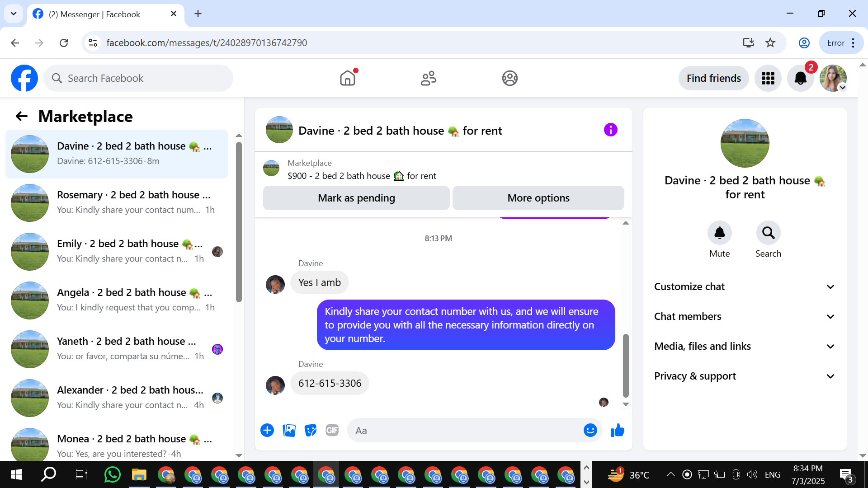The width and height of the screenshot is (868, 488).
Task: Click the GIF icon in composer
Action: point(332,431)
